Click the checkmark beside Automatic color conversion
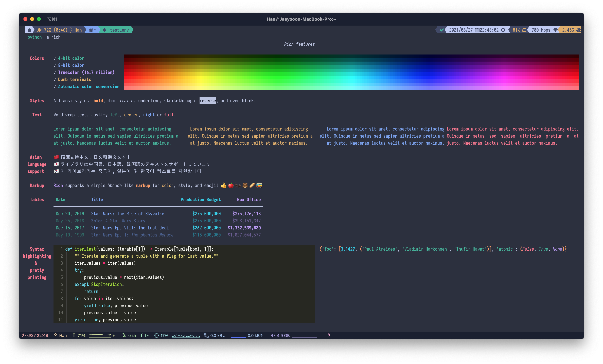This screenshot has width=603, height=364. (55, 87)
